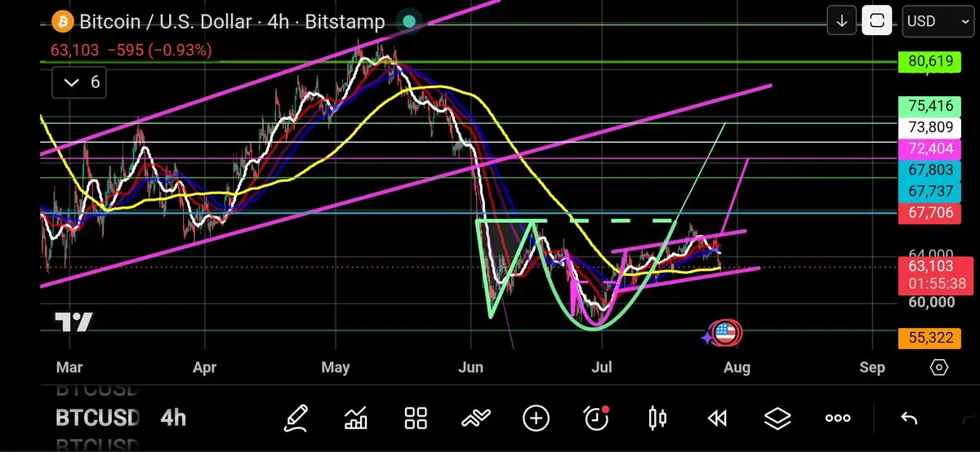This screenshot has width=980, height=452.
Task: Open the USD currency dropdown
Action: click(938, 21)
